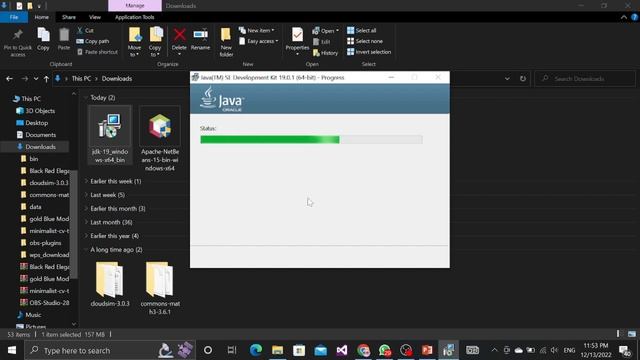The width and height of the screenshot is (640, 360).
Task: Go back with the Back arrow
Action: point(9,78)
